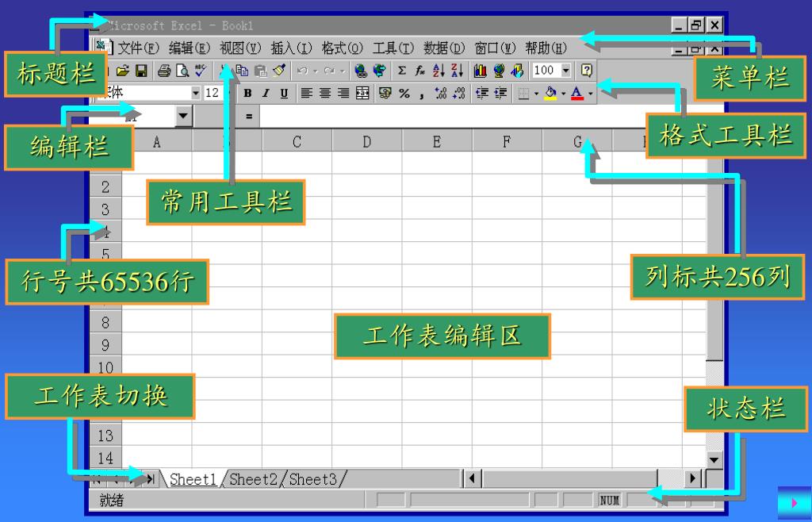Open the Paste Function fx icon
Screen dimensions: 812x522
[420, 71]
